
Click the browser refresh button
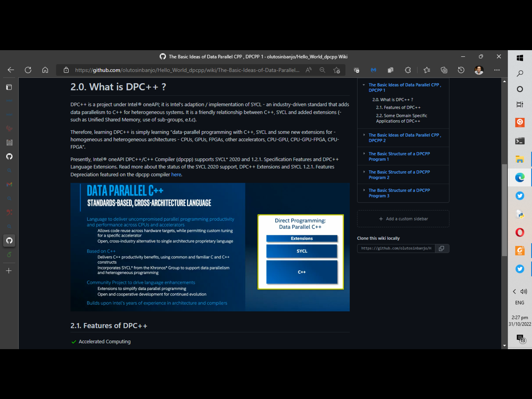(28, 70)
